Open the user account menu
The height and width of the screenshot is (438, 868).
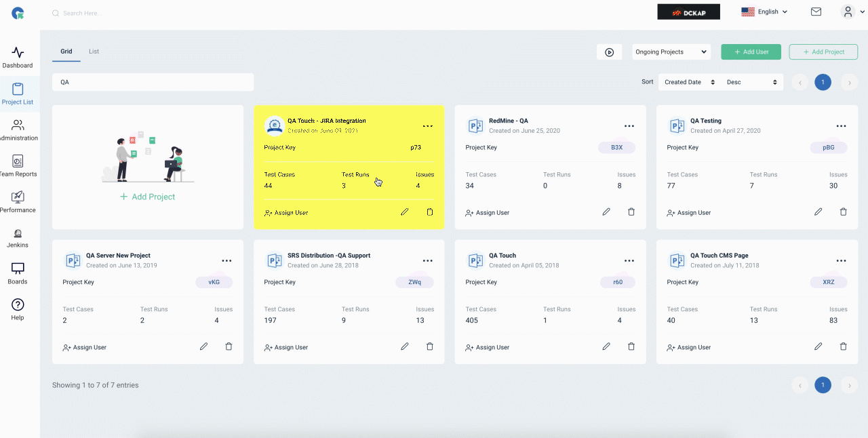850,12
